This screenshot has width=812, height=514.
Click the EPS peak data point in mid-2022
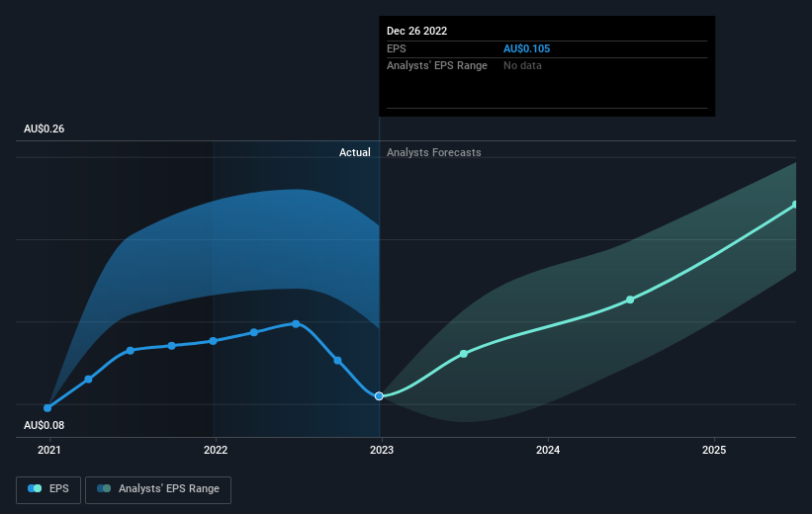coord(296,324)
